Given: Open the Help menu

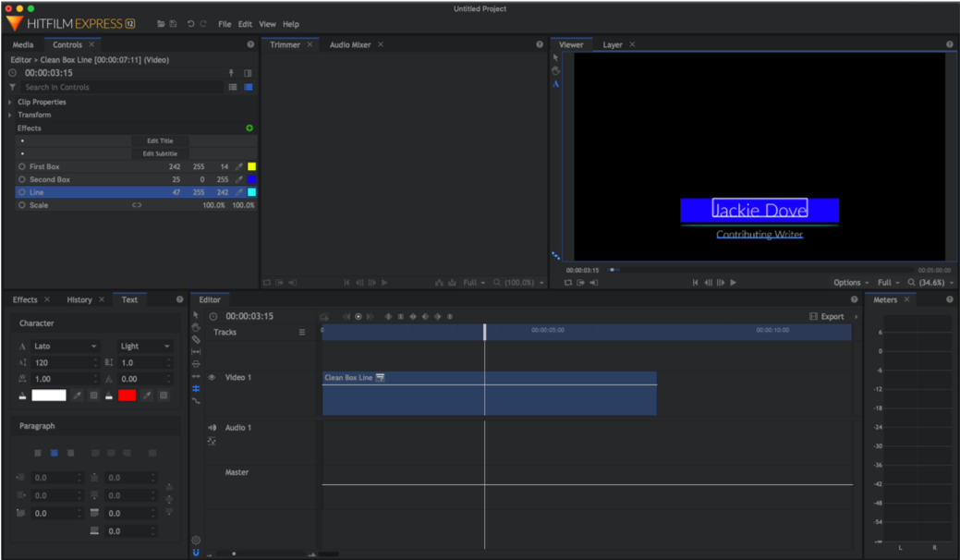Looking at the screenshot, I should coord(291,24).
